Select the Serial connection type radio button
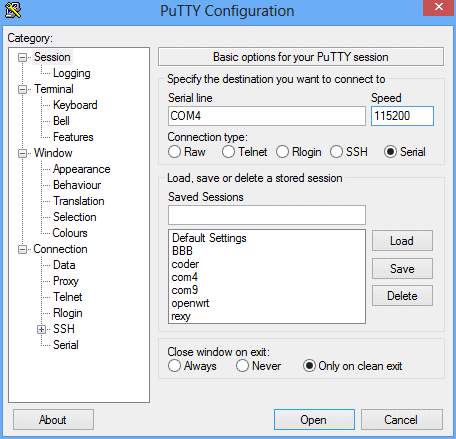The height and width of the screenshot is (439, 456). click(390, 152)
